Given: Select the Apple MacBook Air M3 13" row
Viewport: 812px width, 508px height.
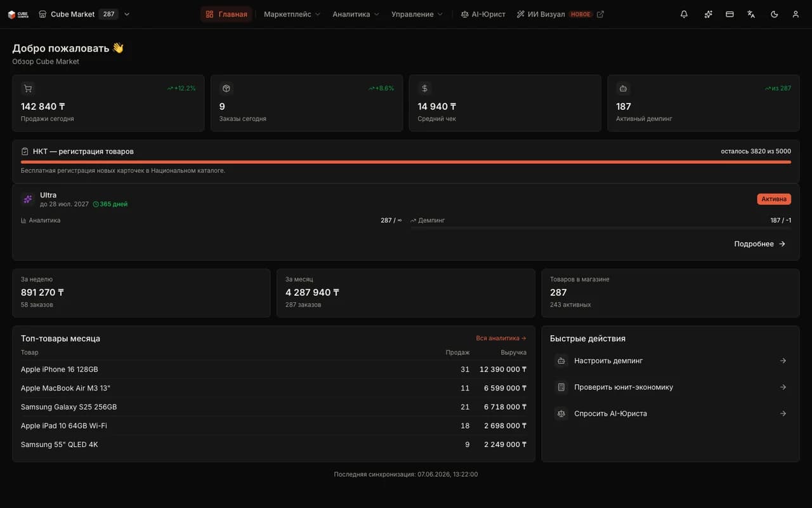Looking at the screenshot, I should click(273, 388).
